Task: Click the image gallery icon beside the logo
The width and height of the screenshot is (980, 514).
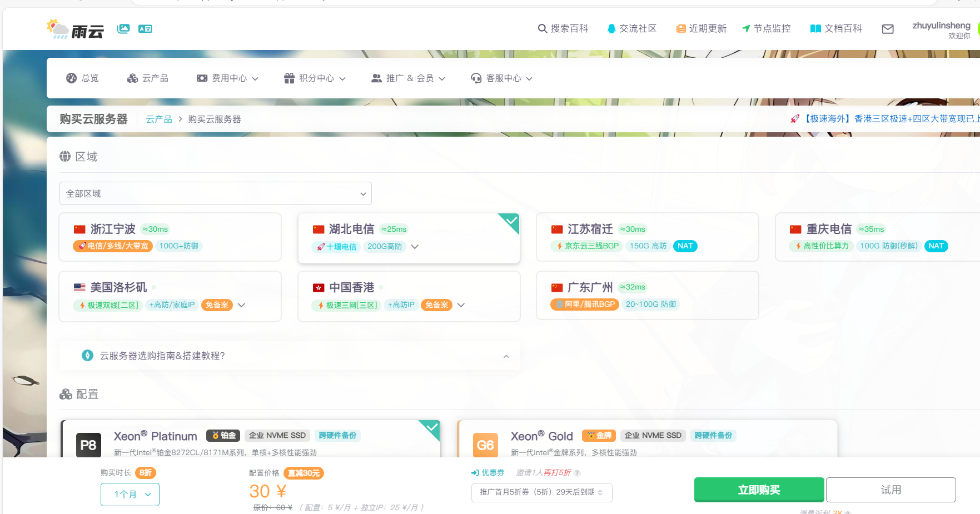Action: [123, 28]
